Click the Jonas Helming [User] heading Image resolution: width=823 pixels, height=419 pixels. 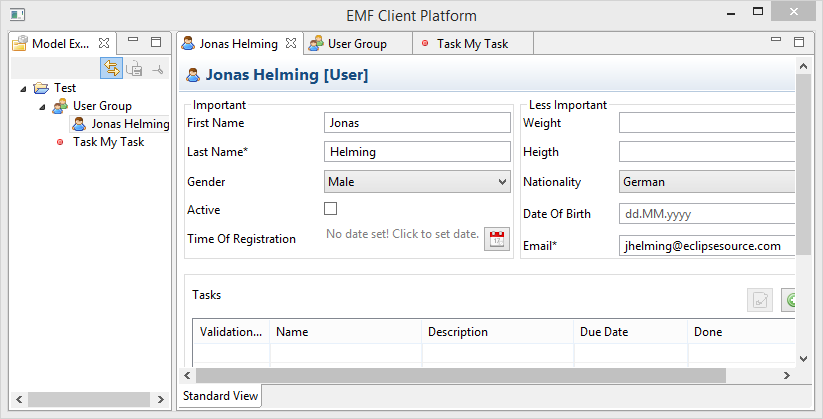coord(287,75)
